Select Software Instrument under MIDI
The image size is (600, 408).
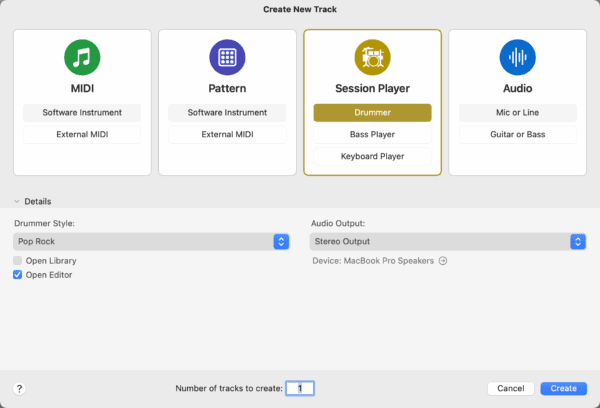click(82, 113)
